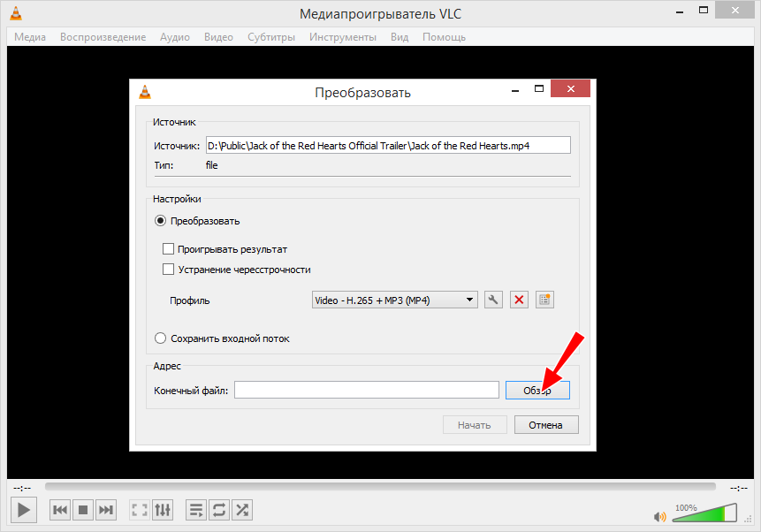This screenshot has height=532, width=761.
Task: Click remaining time label on the right
Action: 739,488
